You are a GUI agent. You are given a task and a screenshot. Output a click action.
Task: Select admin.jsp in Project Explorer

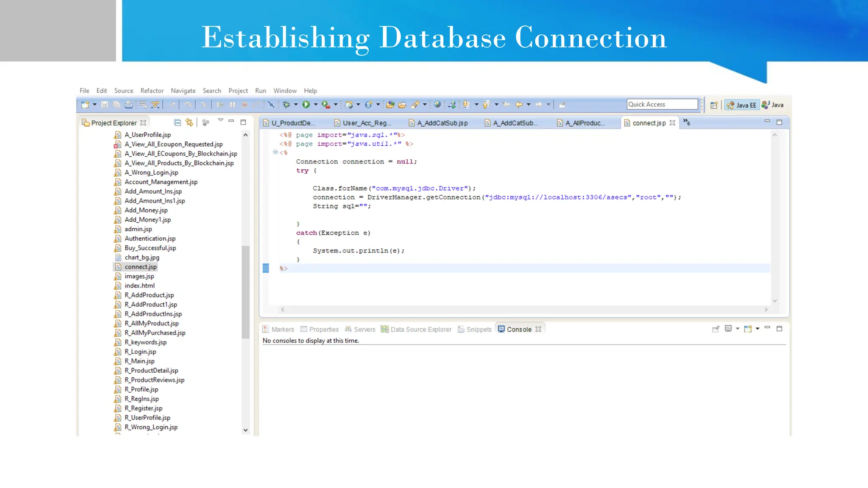tap(133, 229)
